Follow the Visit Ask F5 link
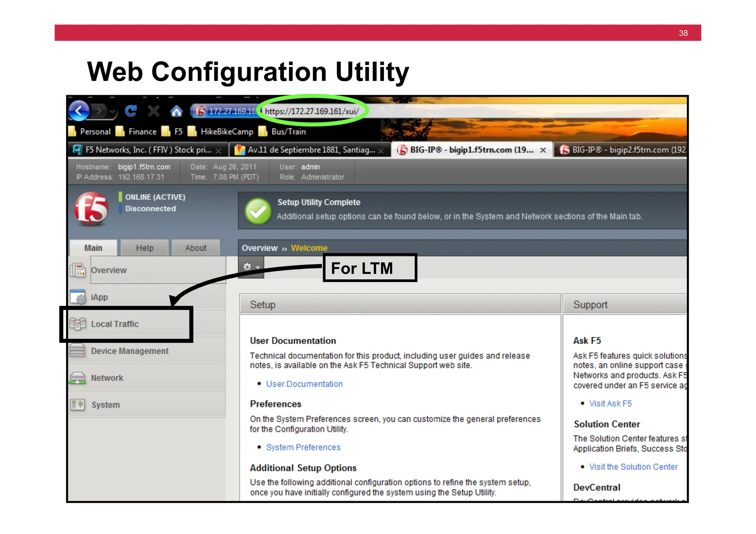 611,403
